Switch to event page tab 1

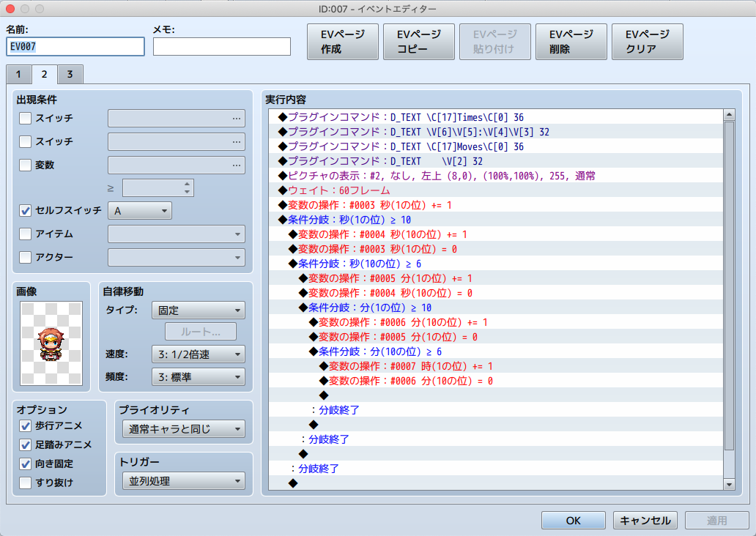[19, 74]
